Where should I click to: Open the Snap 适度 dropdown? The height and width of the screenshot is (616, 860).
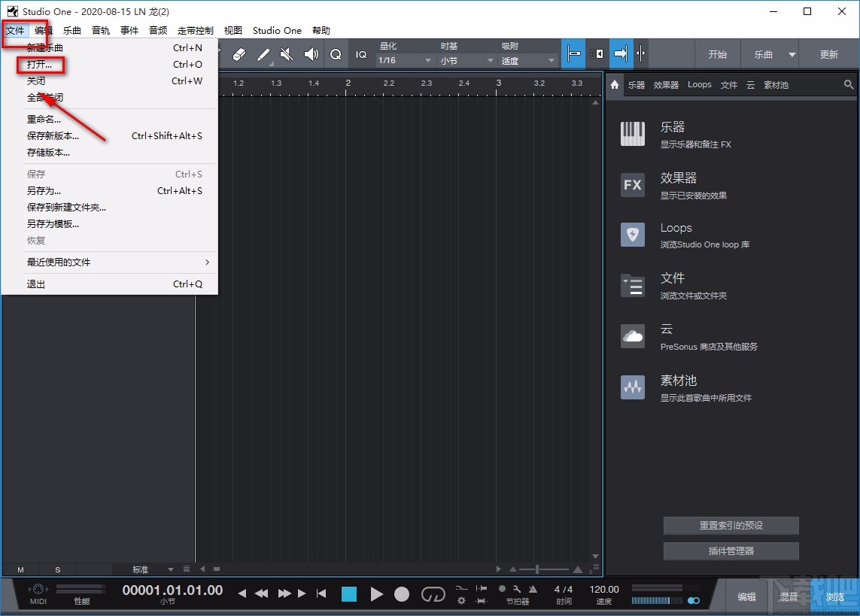pyautogui.click(x=527, y=60)
